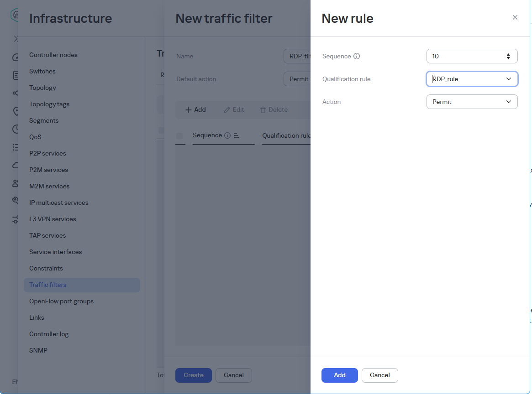This screenshot has height=395, width=532.
Task: Click Create button in New traffic filter
Action: click(194, 375)
